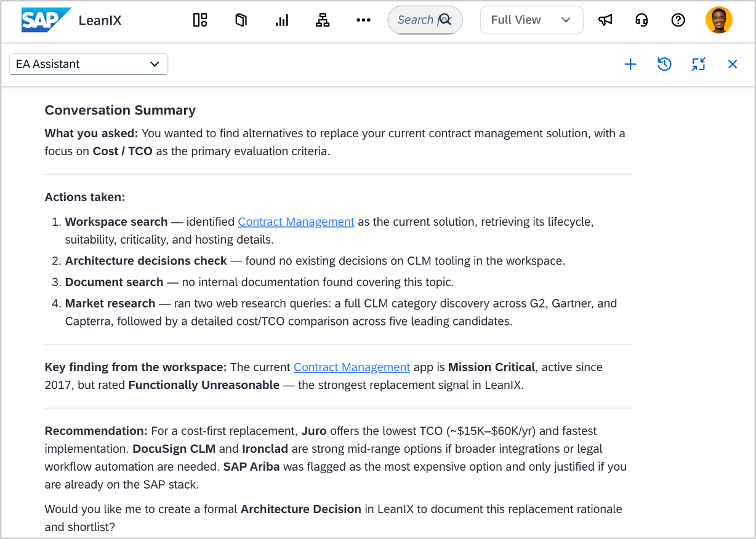Start a new chat with plus icon
Image resolution: width=756 pixels, height=539 pixels.
[x=630, y=64]
